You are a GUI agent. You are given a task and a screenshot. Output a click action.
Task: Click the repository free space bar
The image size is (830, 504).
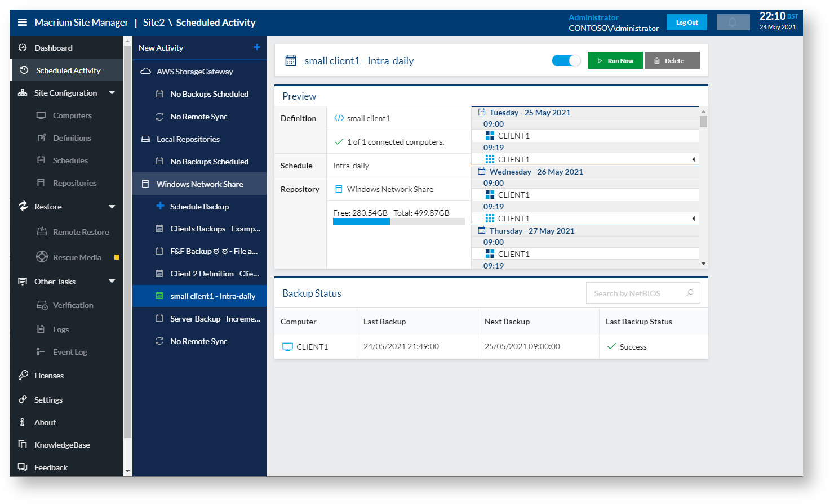point(399,222)
